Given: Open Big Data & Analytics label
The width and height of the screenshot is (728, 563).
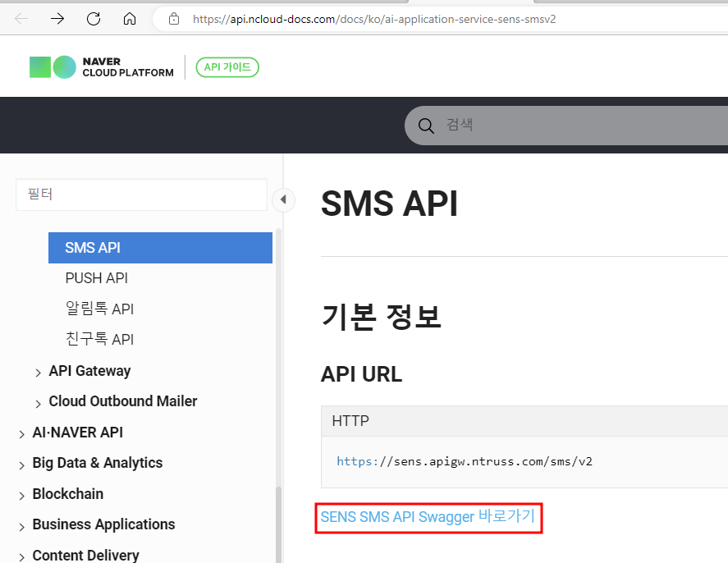Looking at the screenshot, I should click(98, 463).
